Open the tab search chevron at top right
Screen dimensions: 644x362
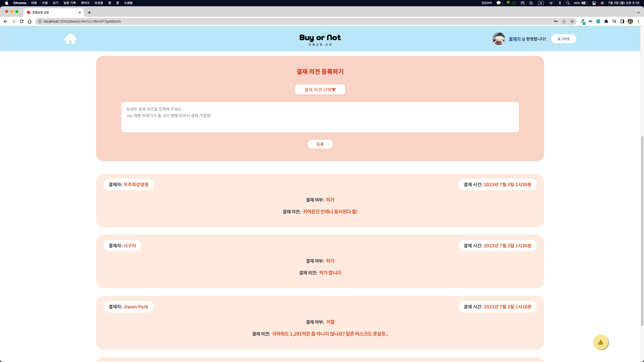point(638,12)
